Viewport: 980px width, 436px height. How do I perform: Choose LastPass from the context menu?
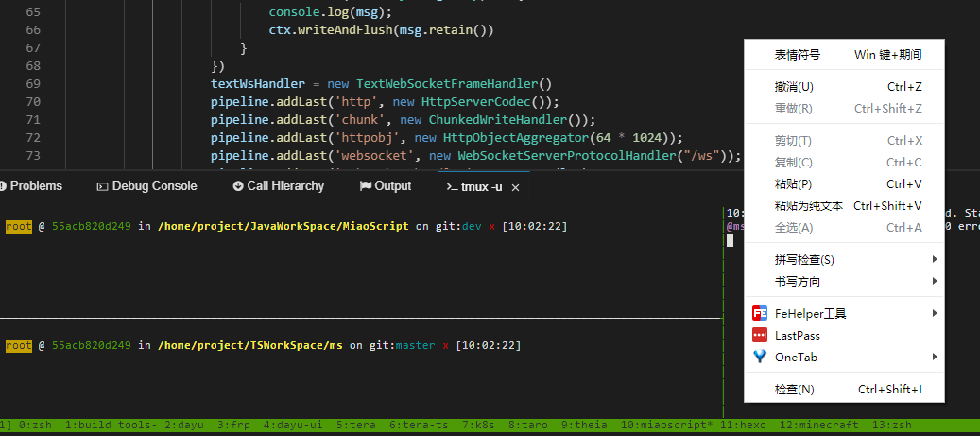click(x=844, y=336)
